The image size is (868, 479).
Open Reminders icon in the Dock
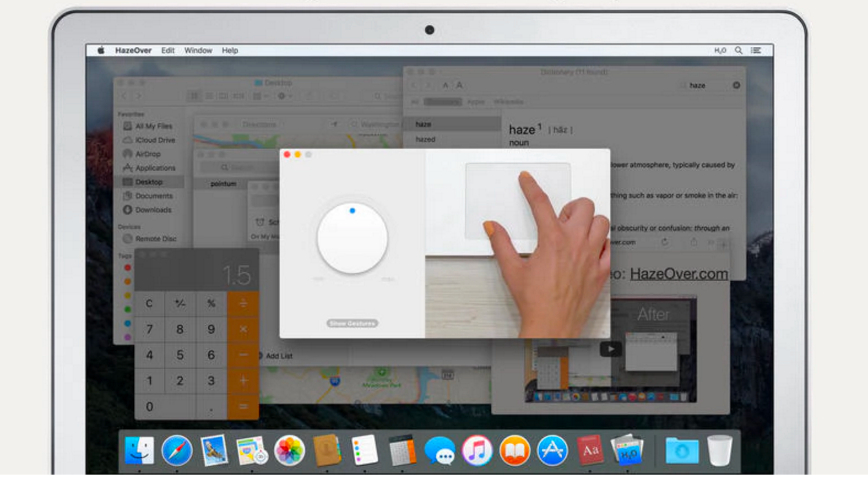pos(365,450)
